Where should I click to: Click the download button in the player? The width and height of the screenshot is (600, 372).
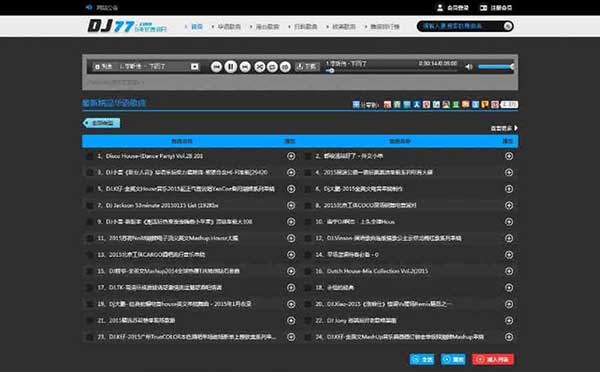pyautogui.click(x=307, y=67)
